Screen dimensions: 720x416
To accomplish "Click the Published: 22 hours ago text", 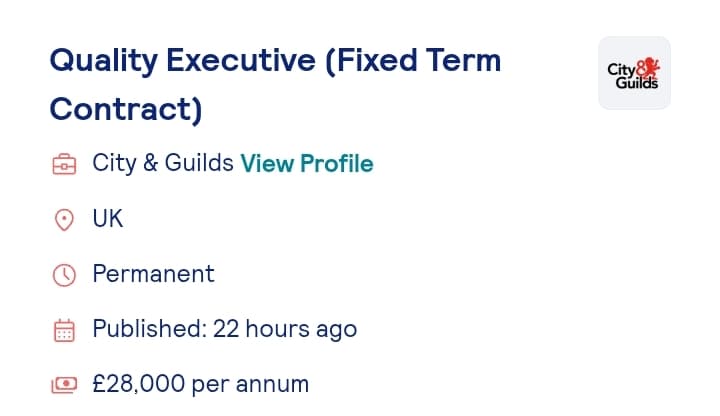I will coord(225,329).
